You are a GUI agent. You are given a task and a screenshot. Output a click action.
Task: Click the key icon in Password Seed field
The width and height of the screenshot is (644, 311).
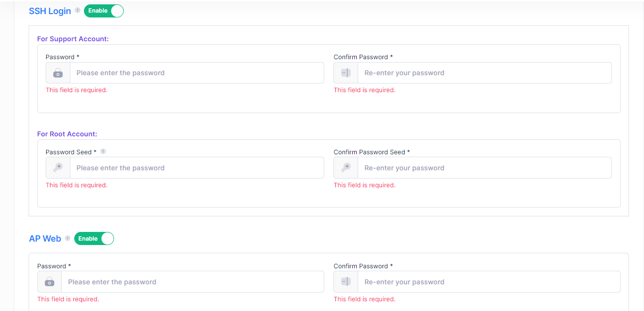click(58, 168)
